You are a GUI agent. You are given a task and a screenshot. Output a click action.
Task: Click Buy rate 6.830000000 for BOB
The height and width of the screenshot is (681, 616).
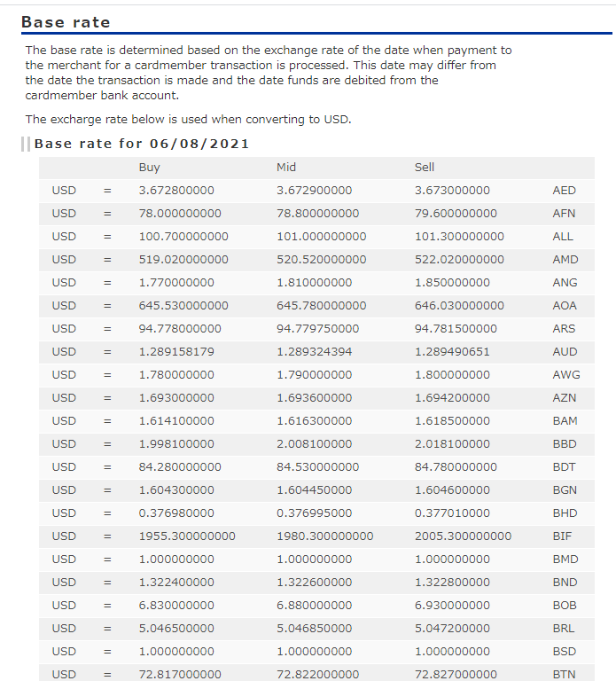pos(176,605)
